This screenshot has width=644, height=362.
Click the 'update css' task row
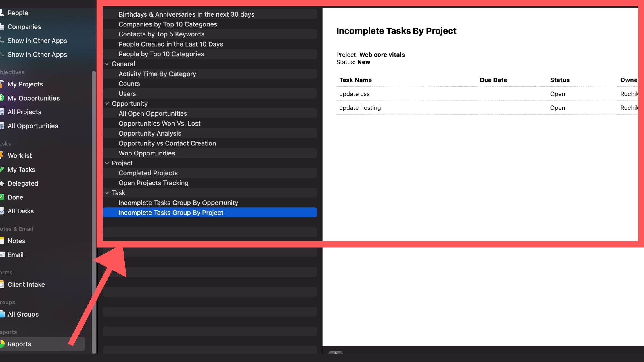[487, 94]
